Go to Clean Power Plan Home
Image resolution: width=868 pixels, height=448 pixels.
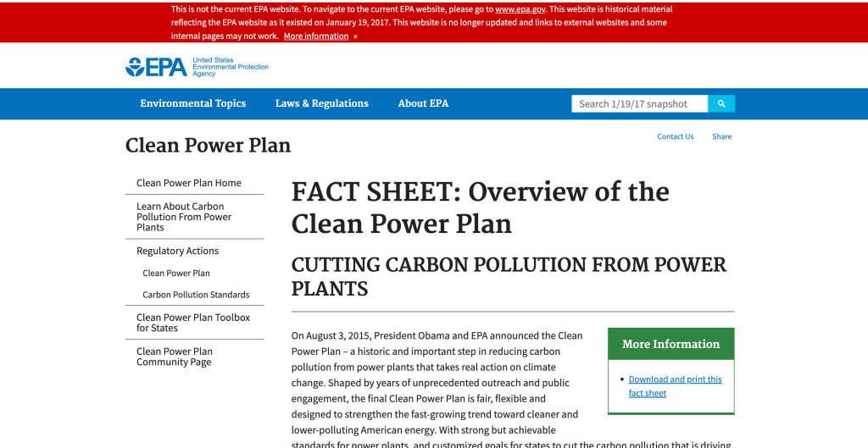tap(189, 183)
